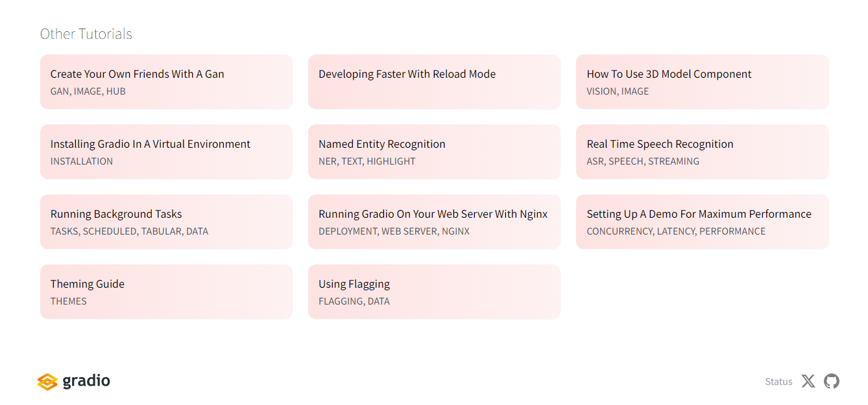
Task: Click the Status link in footer
Action: coord(778,382)
